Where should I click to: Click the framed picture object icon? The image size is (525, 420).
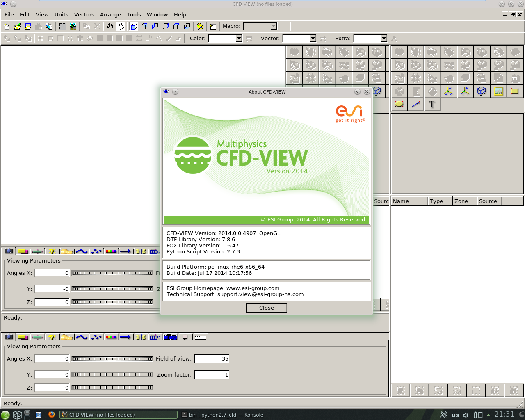tap(498, 91)
